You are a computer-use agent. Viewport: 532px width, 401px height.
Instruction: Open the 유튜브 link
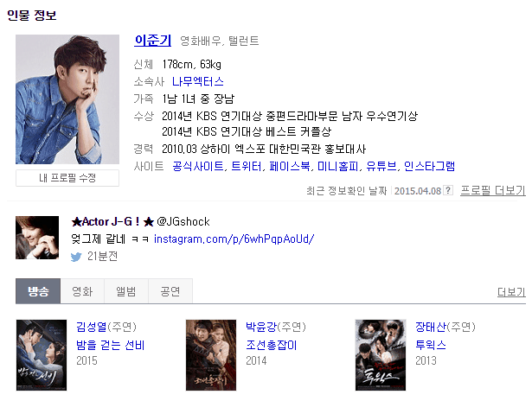click(381, 166)
